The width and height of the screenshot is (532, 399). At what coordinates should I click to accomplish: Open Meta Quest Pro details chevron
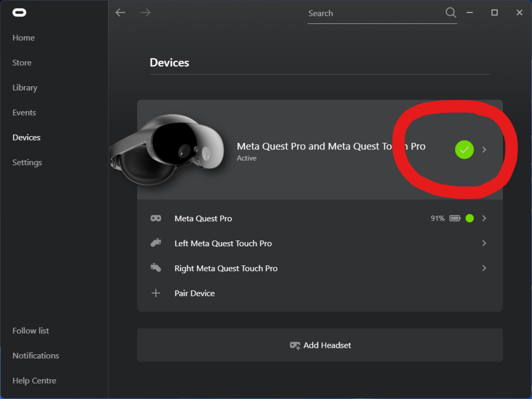[x=484, y=218]
